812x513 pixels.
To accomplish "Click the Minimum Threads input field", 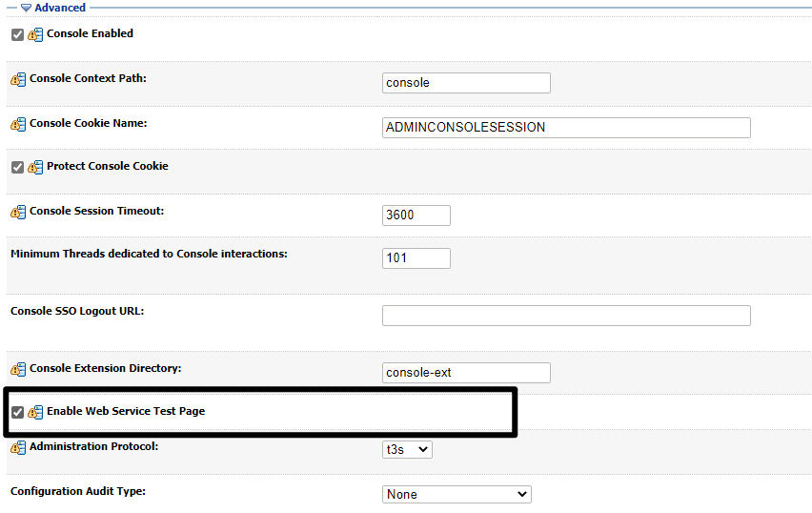I will pos(416,258).
